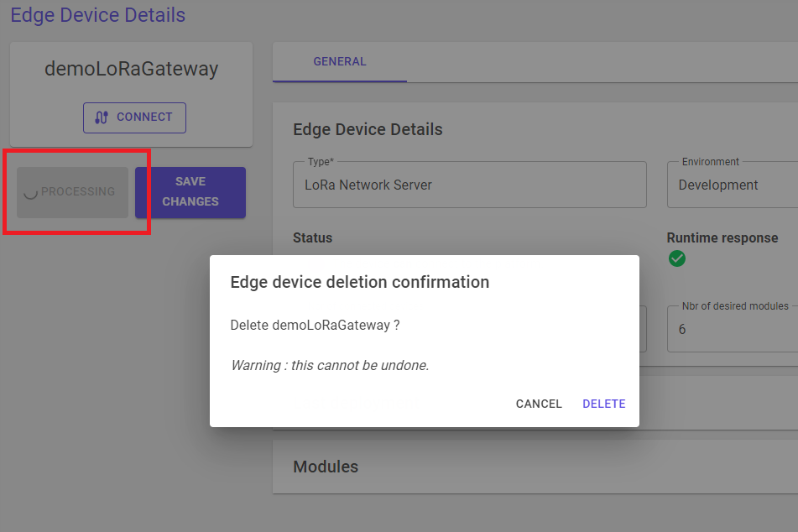This screenshot has height=532, width=798.
Task: Click the connection plug icon on CONNECT button
Action: point(102,117)
